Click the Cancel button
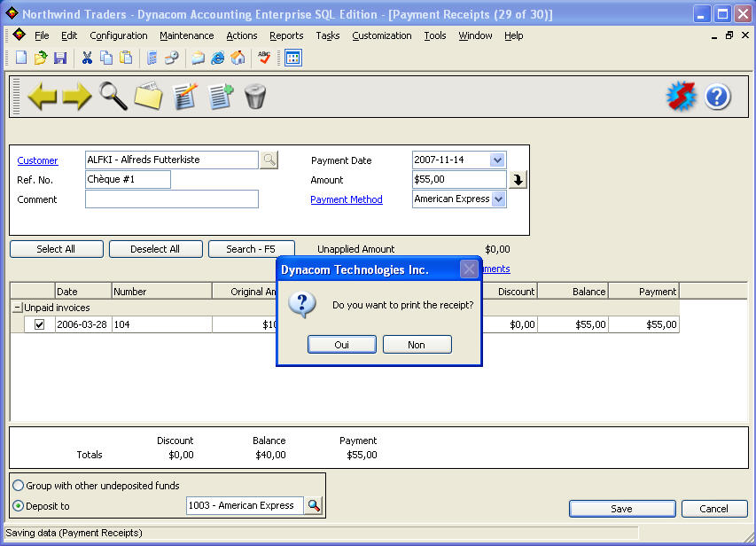Image resolution: width=756 pixels, height=546 pixels. 714,509
